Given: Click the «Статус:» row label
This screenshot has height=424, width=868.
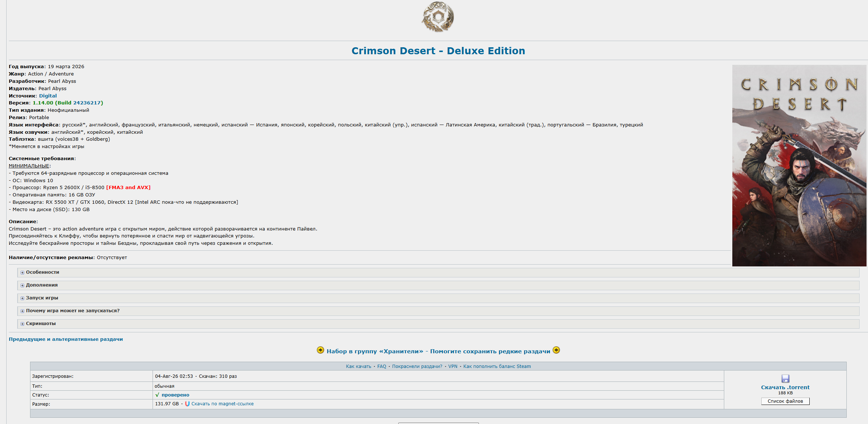Looking at the screenshot, I should [x=41, y=395].
